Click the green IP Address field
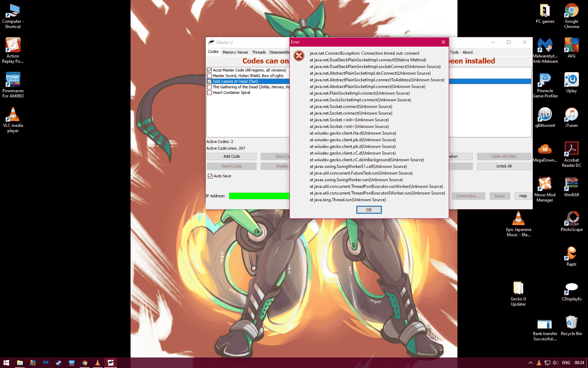 click(x=259, y=196)
